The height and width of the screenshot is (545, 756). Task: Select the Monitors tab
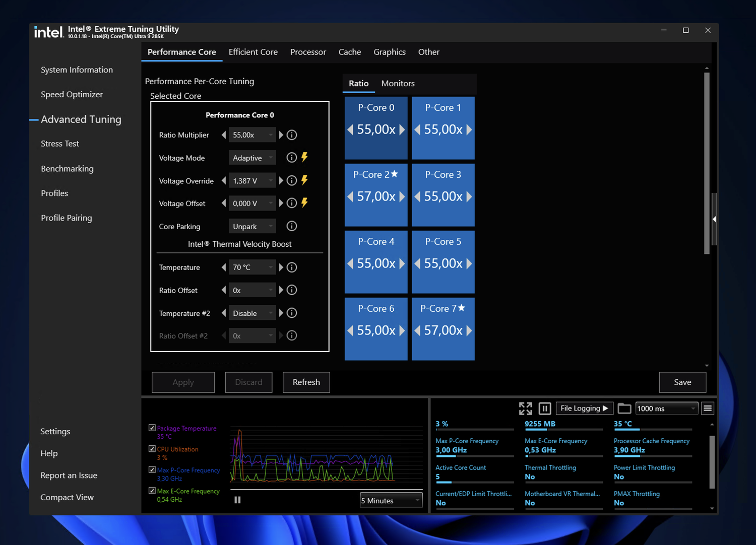pyautogui.click(x=398, y=84)
